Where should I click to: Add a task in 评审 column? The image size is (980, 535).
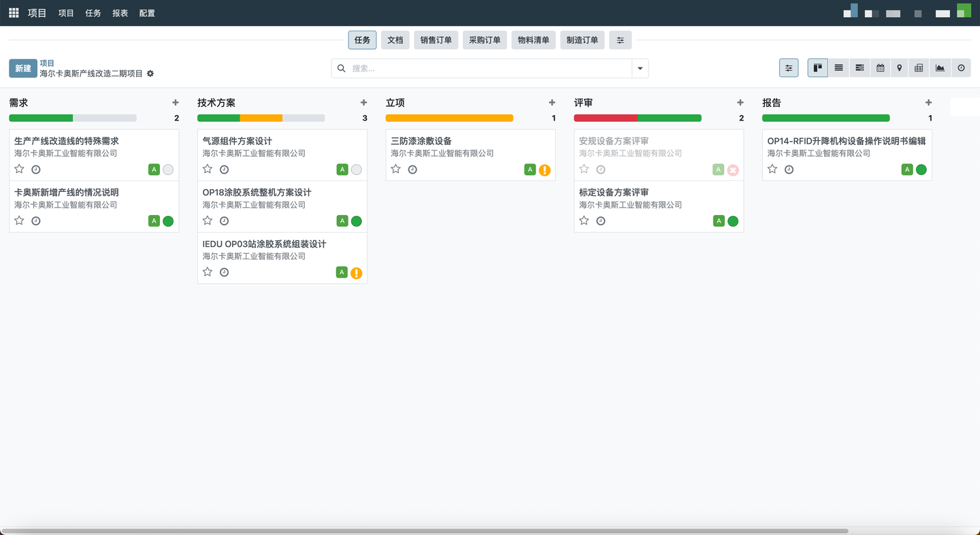(x=740, y=103)
